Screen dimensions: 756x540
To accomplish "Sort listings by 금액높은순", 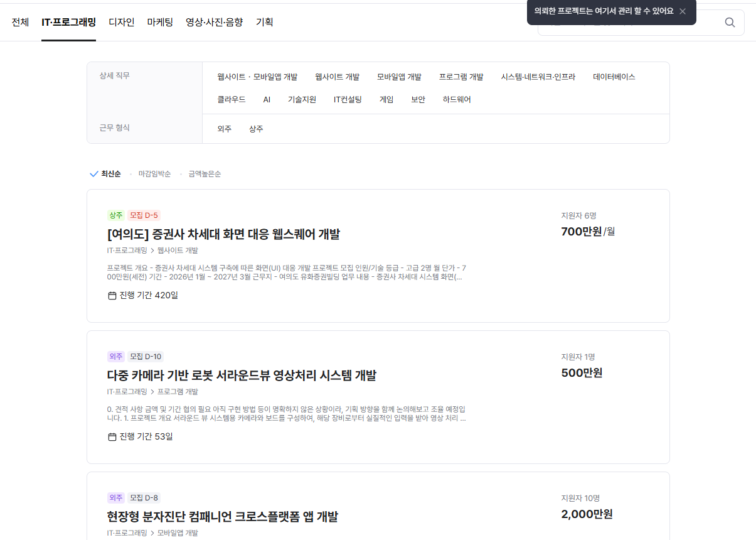I will click(x=205, y=174).
